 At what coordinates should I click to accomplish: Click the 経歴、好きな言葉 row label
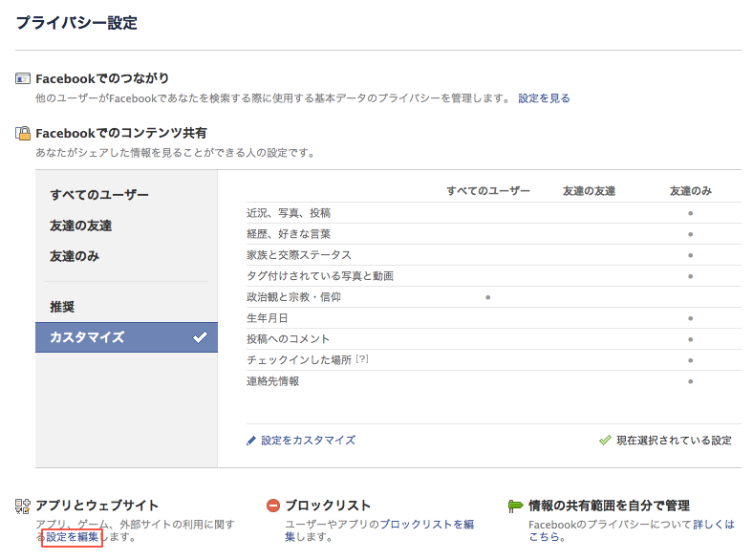coord(289,234)
